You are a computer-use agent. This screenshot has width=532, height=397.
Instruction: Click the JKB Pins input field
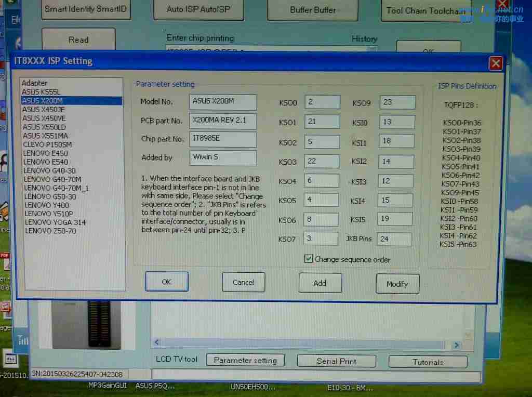point(395,239)
